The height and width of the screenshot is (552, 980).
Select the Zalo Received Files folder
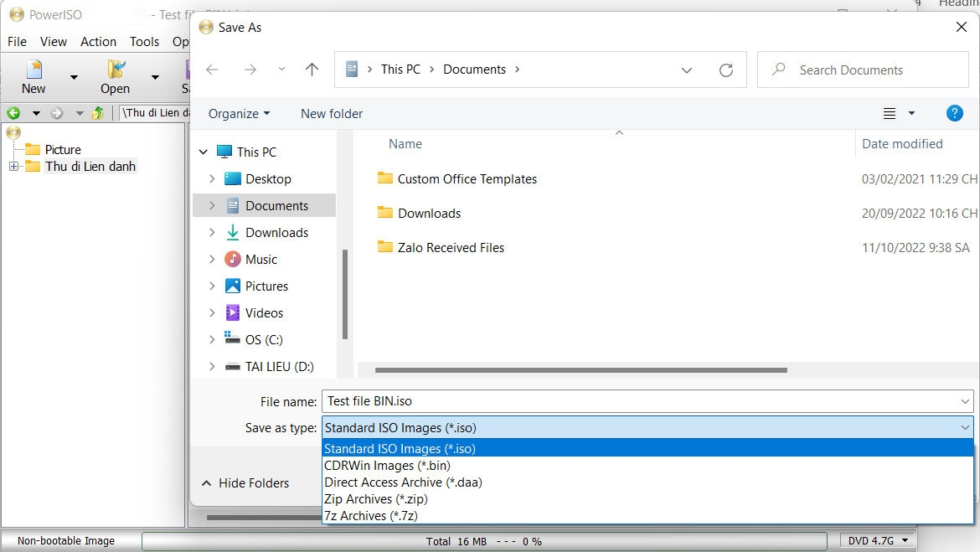pyautogui.click(x=451, y=248)
